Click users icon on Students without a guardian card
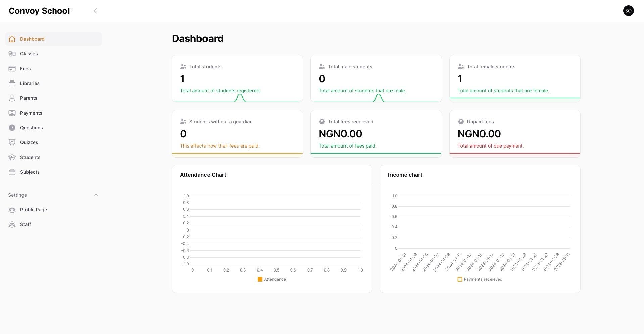Image resolution: width=644 pixels, height=334 pixels. (183, 122)
